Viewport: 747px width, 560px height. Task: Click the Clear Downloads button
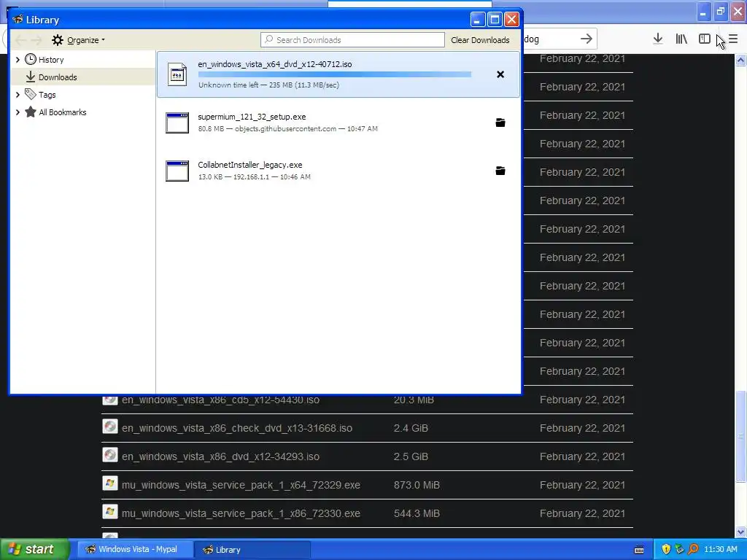tap(480, 40)
